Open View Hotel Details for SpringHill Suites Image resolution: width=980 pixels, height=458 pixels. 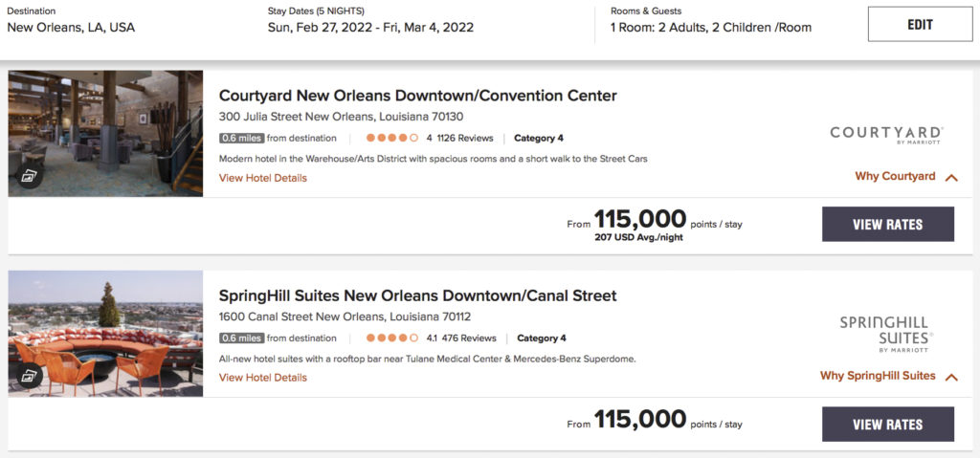tap(263, 378)
